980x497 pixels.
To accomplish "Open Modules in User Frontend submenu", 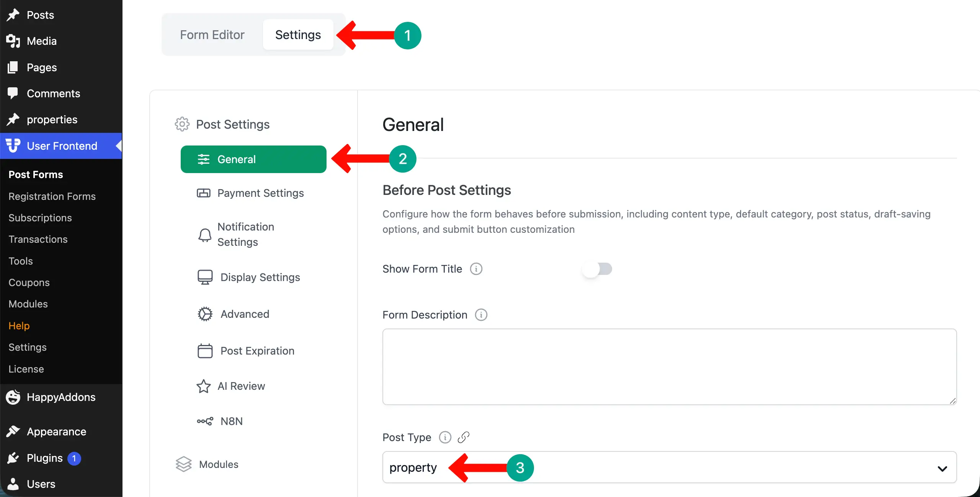I will [x=28, y=304].
